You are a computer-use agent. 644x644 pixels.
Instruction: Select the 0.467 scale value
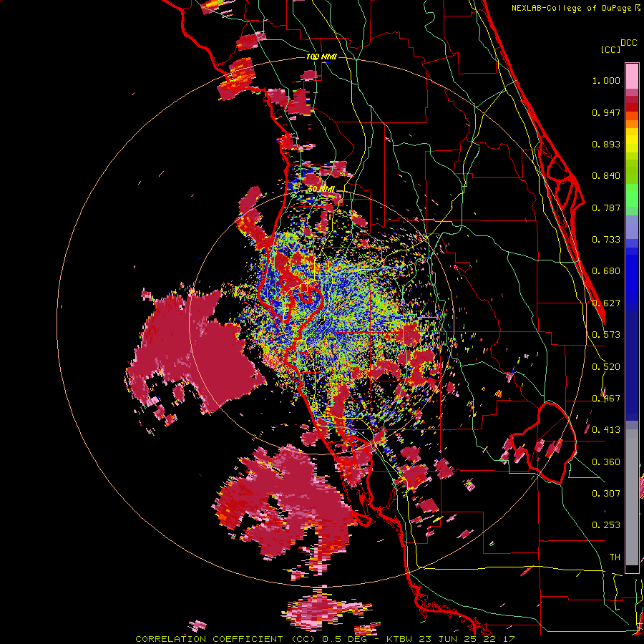click(606, 399)
